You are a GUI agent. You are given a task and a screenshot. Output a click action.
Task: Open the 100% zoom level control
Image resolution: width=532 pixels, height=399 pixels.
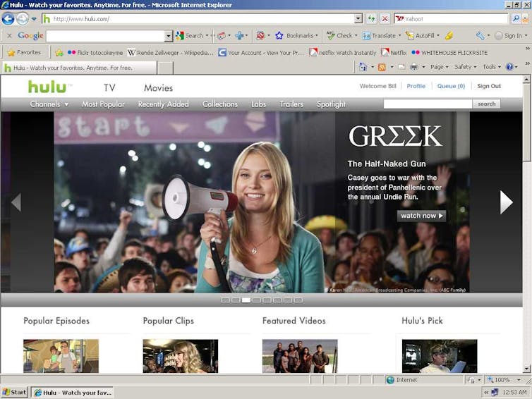[504, 380]
